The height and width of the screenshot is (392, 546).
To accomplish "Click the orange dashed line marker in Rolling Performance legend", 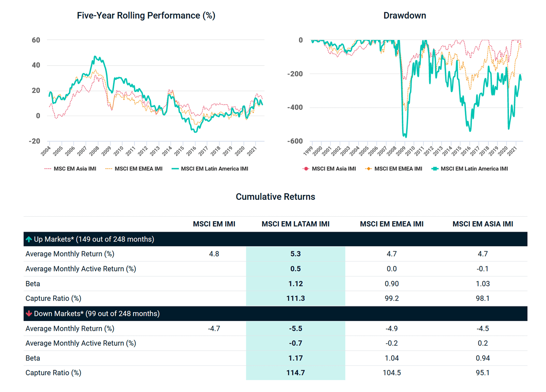I will 109,169.
